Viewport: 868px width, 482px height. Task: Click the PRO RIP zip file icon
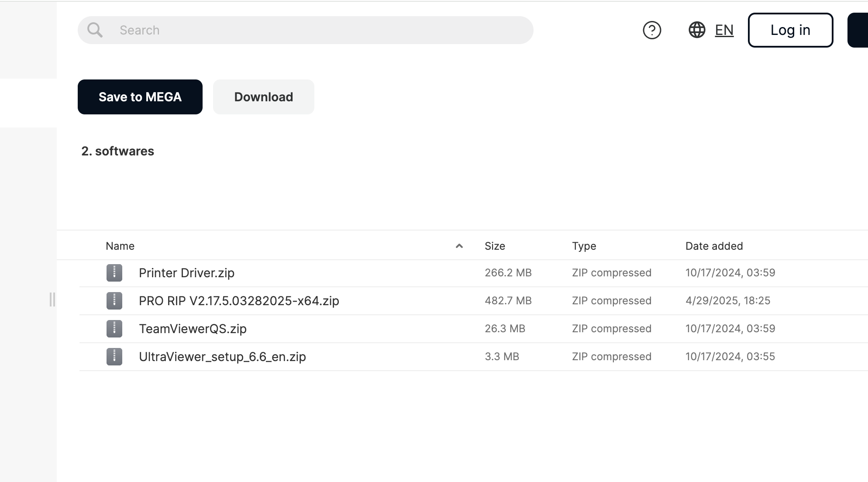(114, 301)
